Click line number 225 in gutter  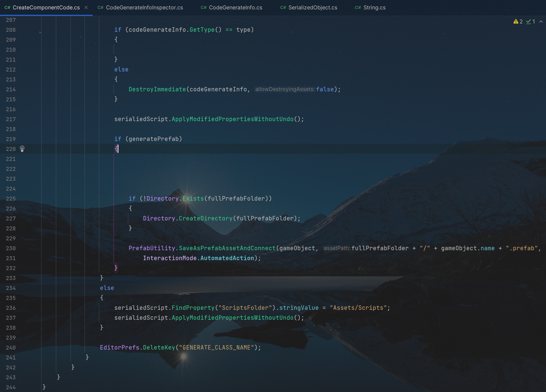coord(11,199)
